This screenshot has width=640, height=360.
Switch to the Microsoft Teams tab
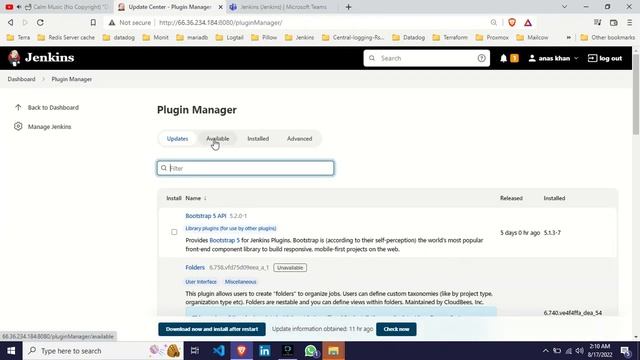tap(282, 7)
